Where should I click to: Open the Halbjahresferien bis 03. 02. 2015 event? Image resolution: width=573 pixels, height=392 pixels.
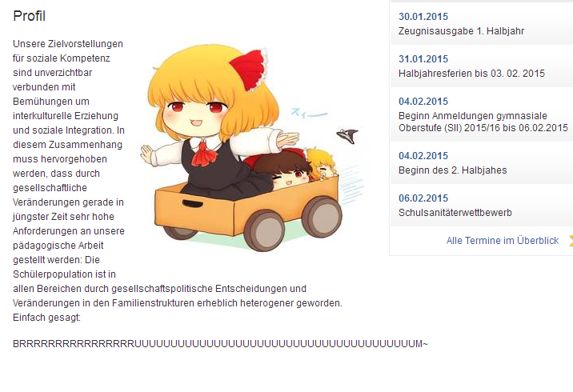471,74
